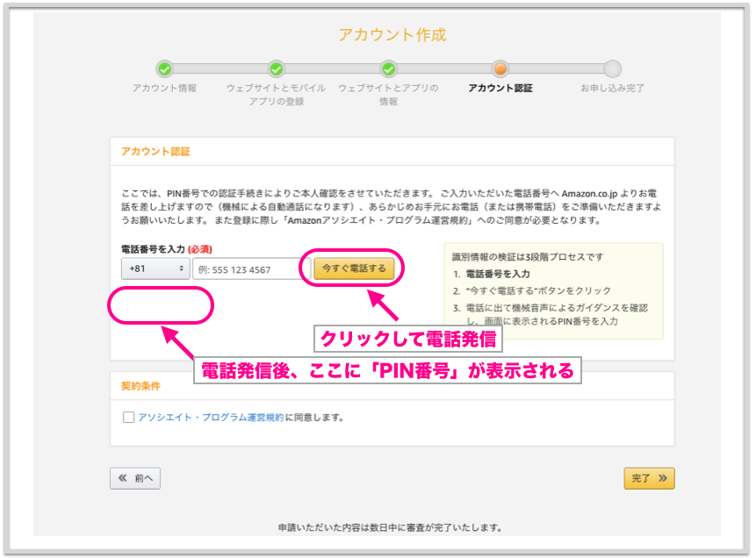Check the agreement checkbox for 運営規約
The width and height of the screenshot is (756, 558).
click(x=128, y=418)
